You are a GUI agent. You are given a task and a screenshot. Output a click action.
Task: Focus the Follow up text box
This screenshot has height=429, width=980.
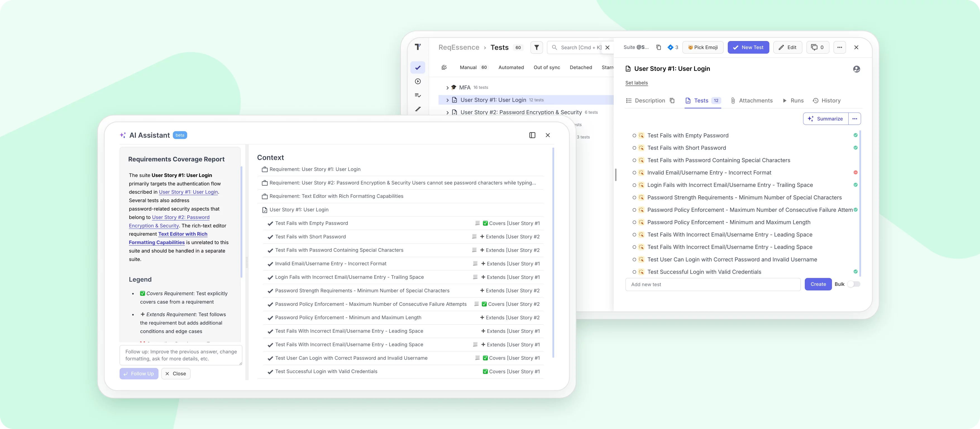[181, 355]
